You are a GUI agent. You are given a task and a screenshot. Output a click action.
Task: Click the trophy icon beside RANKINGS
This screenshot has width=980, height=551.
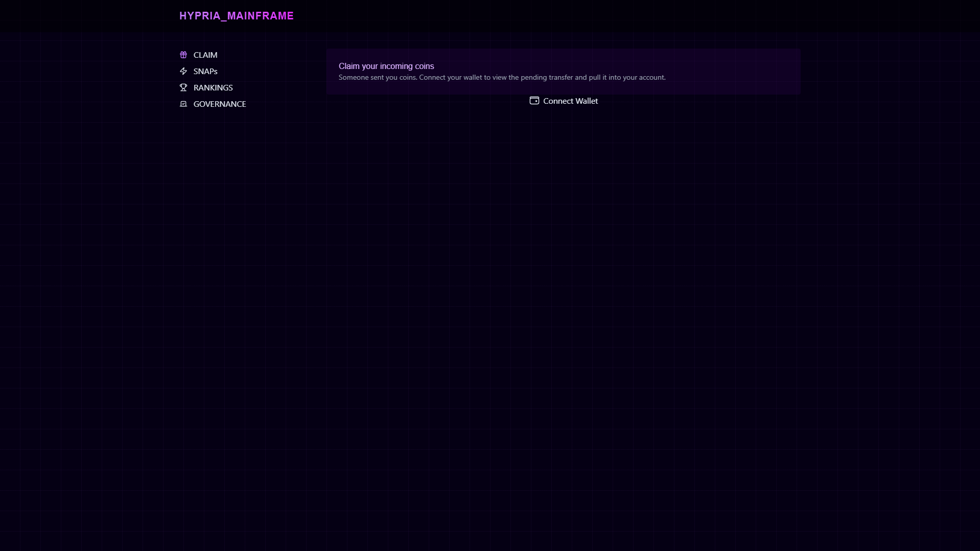(x=183, y=87)
